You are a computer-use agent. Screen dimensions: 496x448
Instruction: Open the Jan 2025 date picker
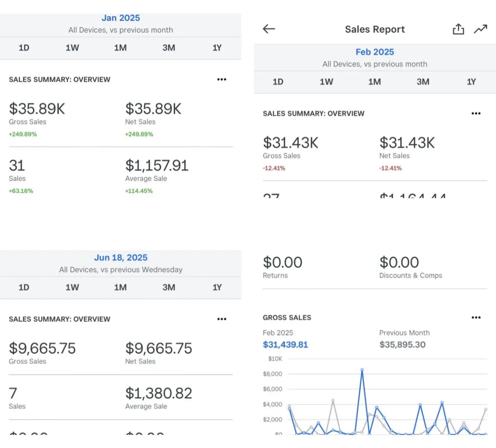pyautogui.click(x=121, y=18)
